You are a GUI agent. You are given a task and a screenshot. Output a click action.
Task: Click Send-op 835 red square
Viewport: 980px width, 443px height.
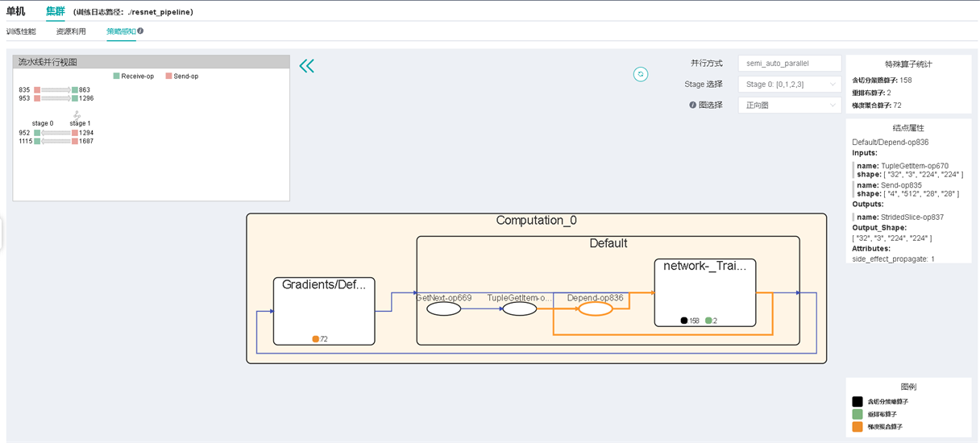click(37, 90)
